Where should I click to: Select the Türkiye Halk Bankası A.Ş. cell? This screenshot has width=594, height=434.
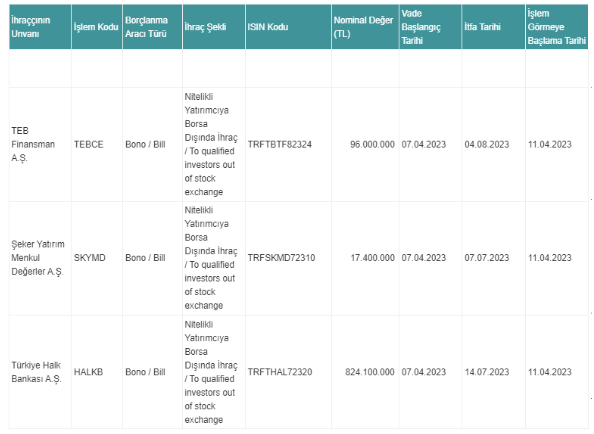tap(40, 372)
